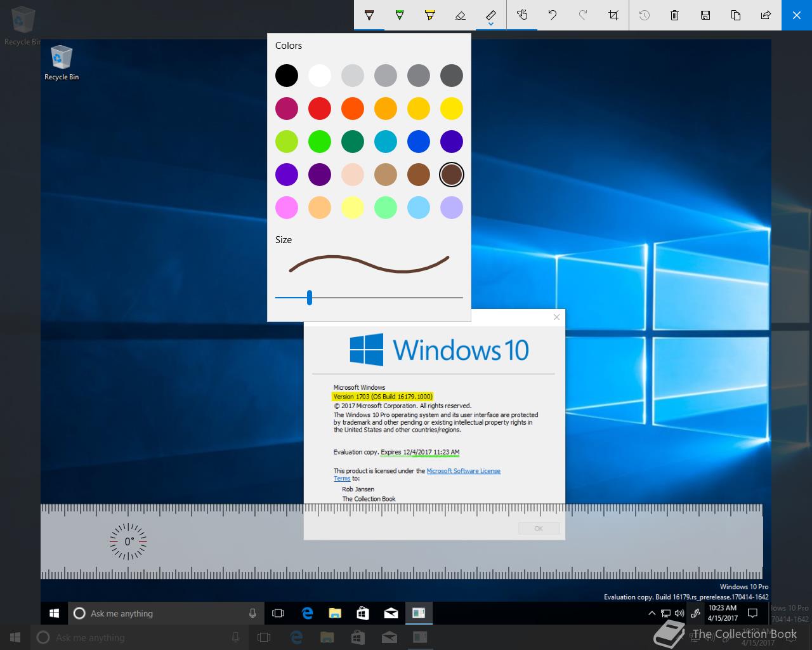Pick the red color swatch
Screen dimensions: 812x650
pyautogui.click(x=320, y=109)
